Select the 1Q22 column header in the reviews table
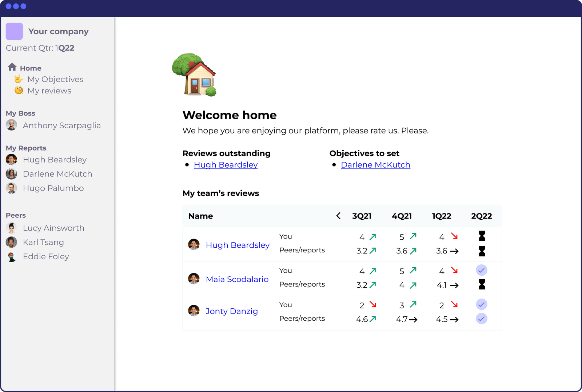 point(442,216)
